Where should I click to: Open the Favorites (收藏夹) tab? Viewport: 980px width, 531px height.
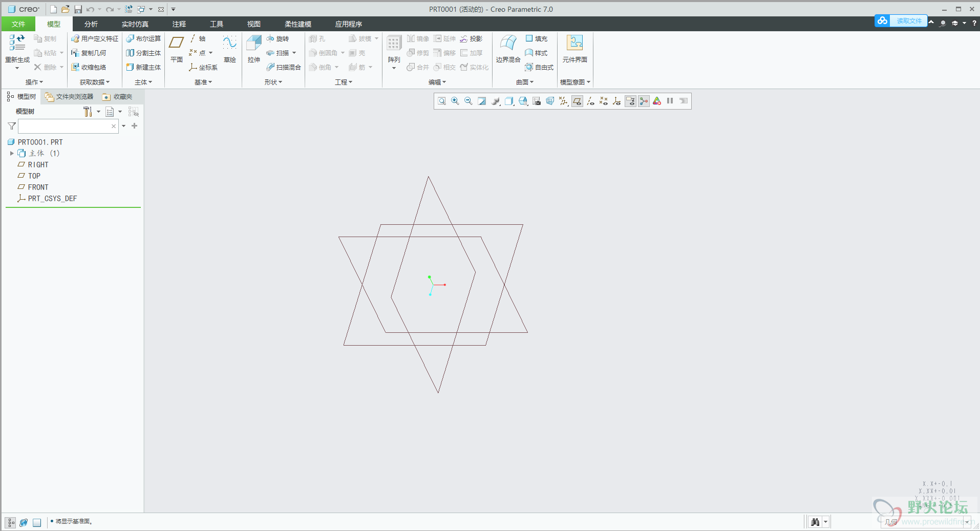click(x=117, y=97)
